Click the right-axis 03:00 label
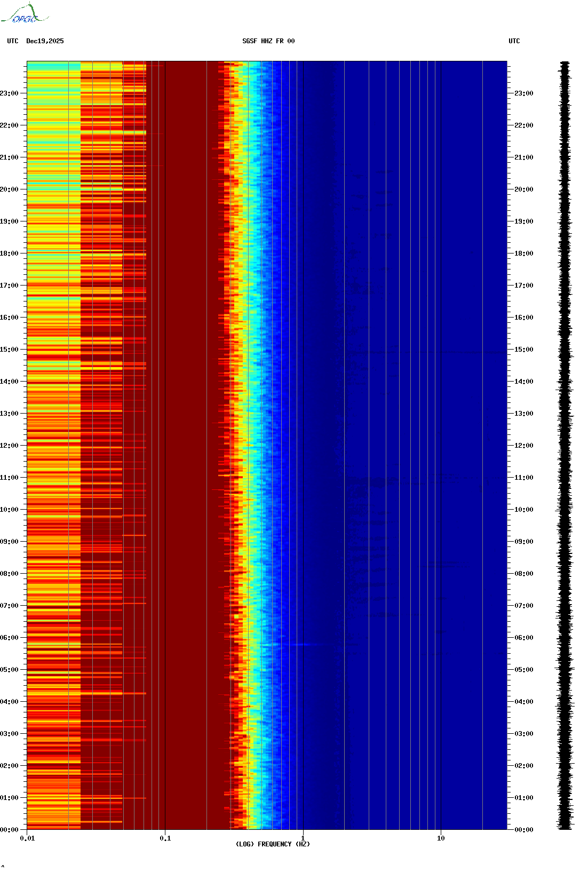Viewport: 588px width, 872px height. [x=524, y=734]
